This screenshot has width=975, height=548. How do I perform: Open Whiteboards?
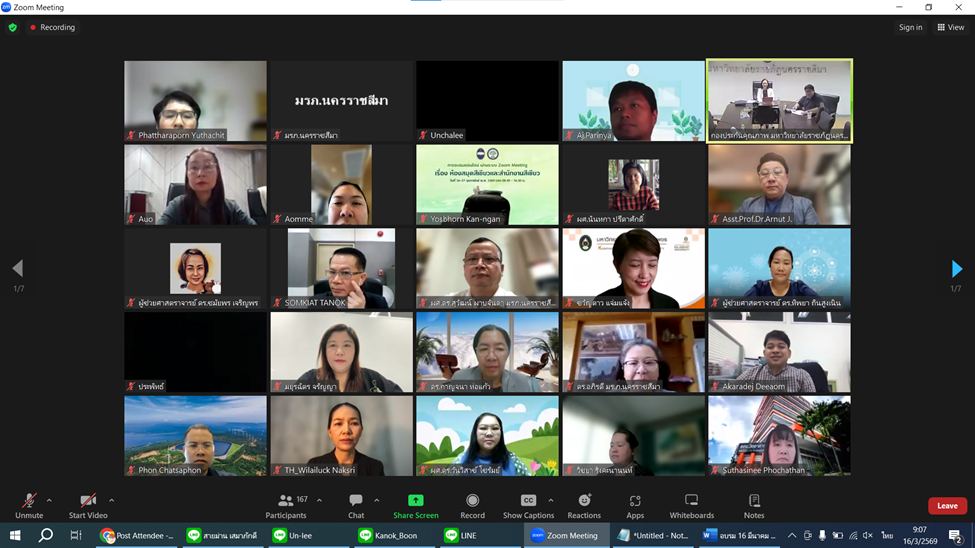(x=691, y=505)
